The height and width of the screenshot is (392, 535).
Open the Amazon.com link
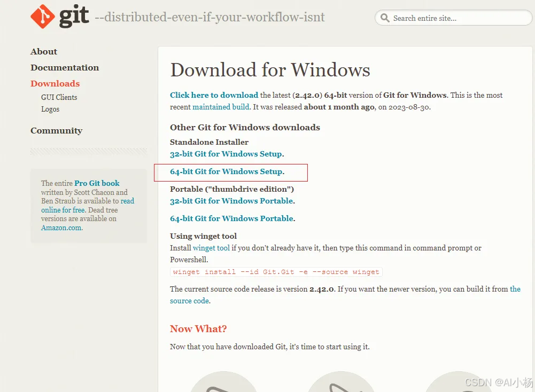[x=62, y=228]
